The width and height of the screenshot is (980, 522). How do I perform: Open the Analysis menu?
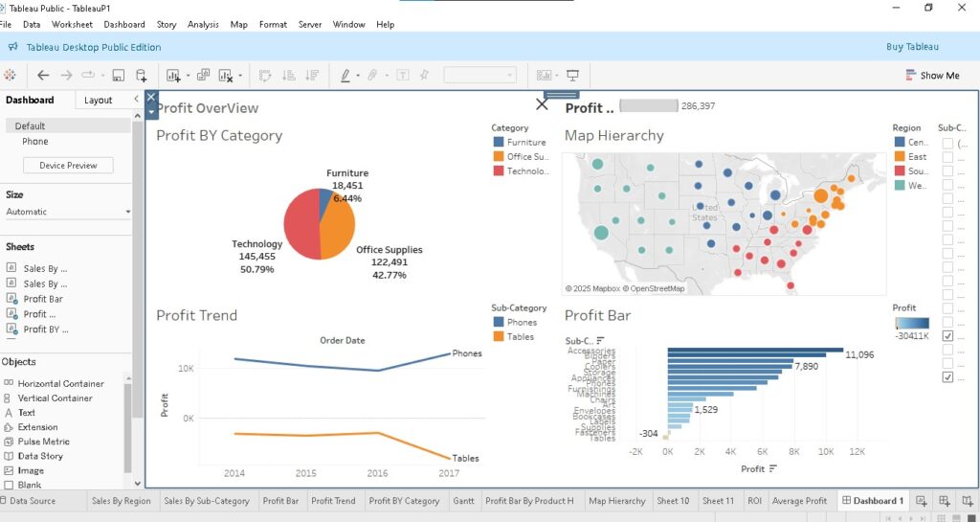[203, 24]
